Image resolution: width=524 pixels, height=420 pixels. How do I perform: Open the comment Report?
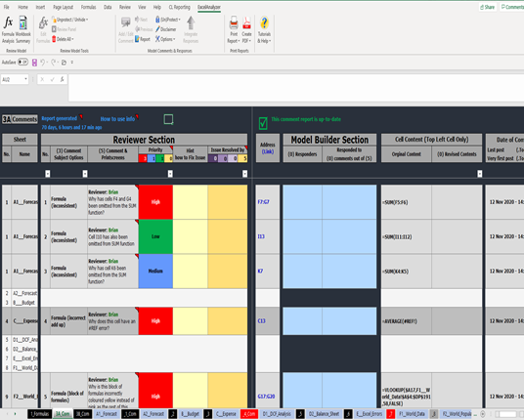click(143, 39)
